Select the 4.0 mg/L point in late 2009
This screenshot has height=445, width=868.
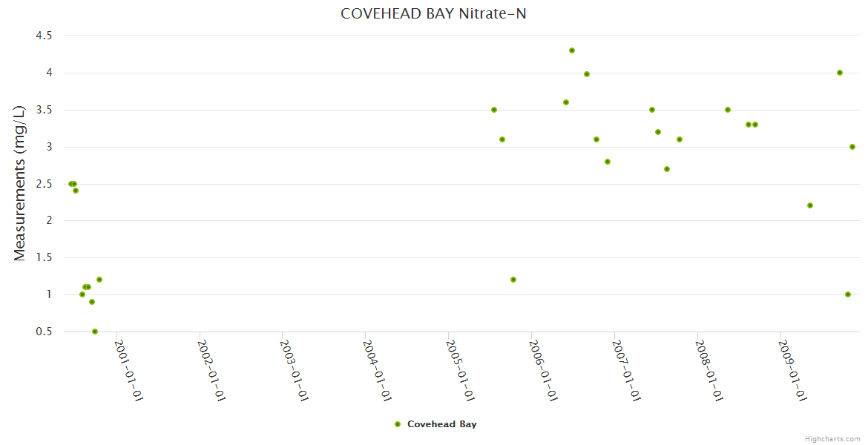(x=840, y=73)
